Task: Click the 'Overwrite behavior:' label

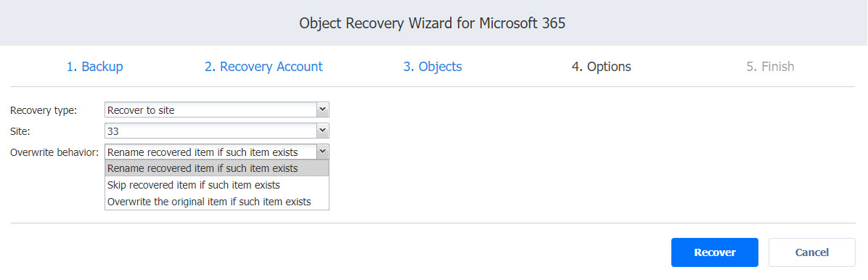Action: 54,152
